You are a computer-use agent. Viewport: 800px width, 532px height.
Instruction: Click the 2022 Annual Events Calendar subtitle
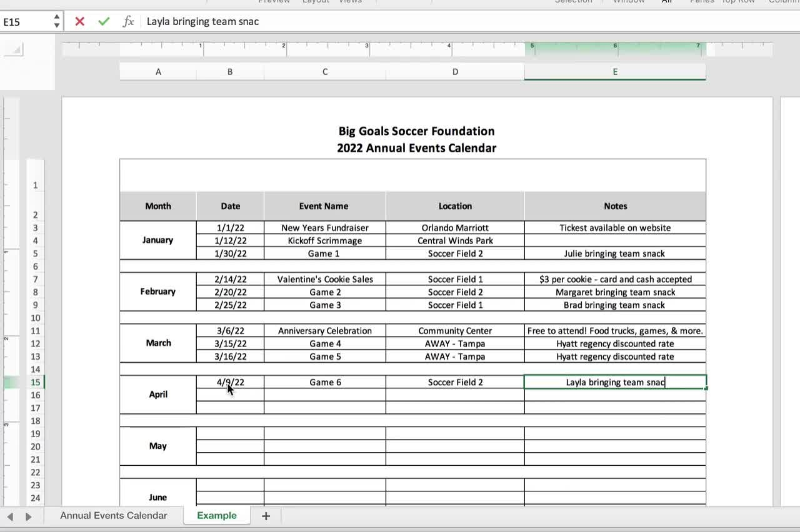pos(416,148)
